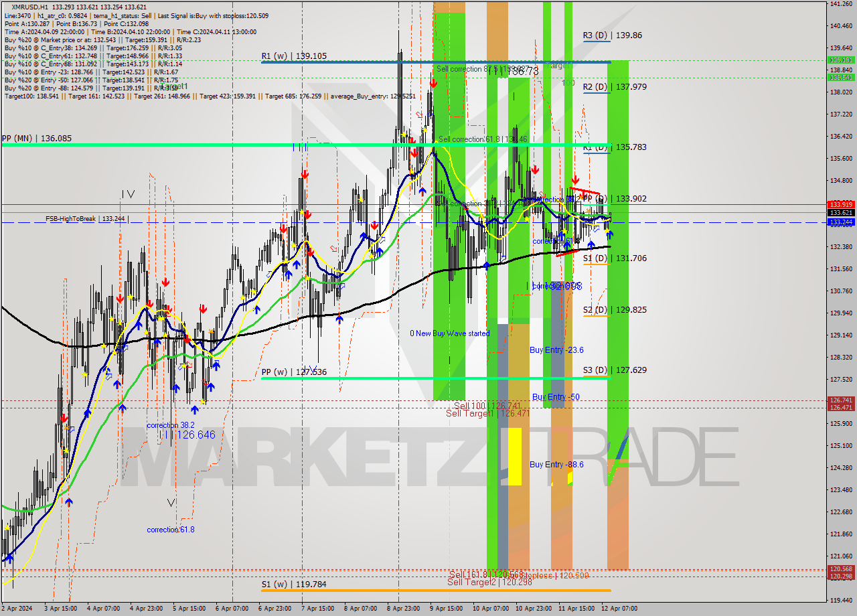Select the 'R3 (D) | 139.86' label
This screenshot has width=857, height=616.
(x=612, y=35)
